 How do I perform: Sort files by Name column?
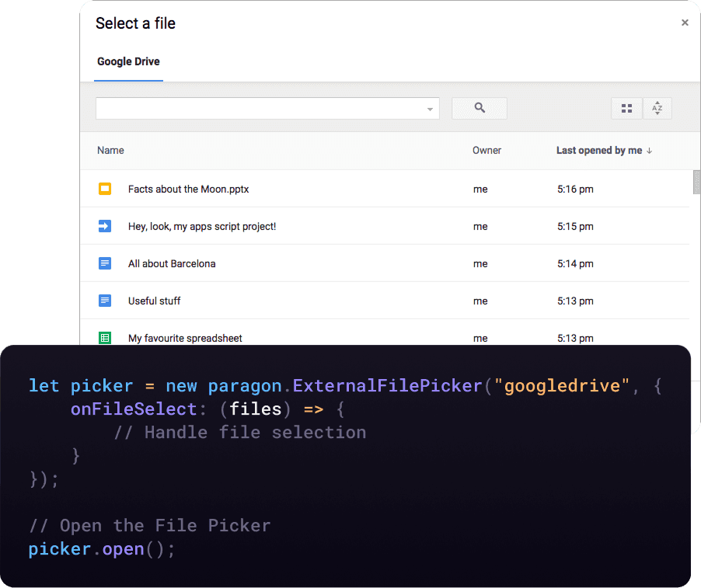tap(110, 151)
